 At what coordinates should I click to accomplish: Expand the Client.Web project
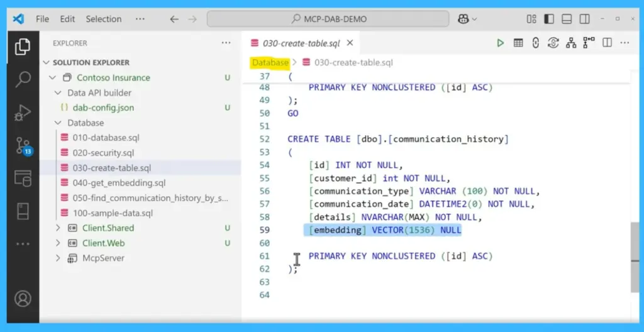[x=58, y=243]
